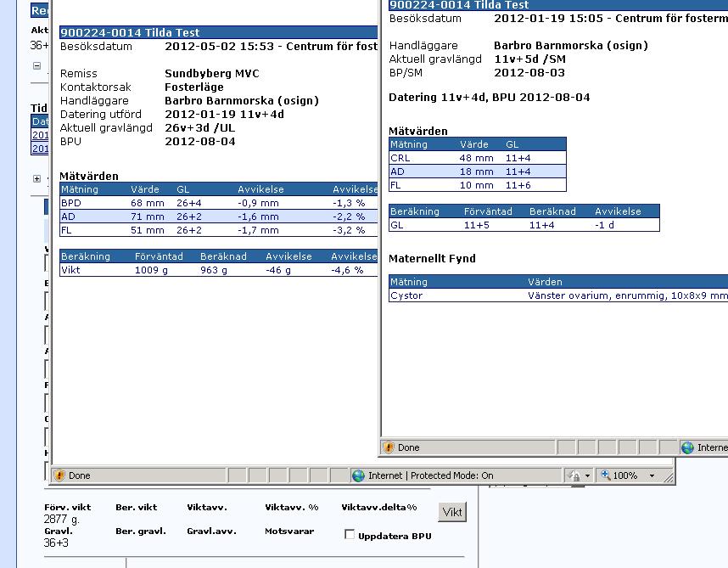Click the status bar resize grip
Viewport: 728px width, 568px height.
[x=669, y=477]
